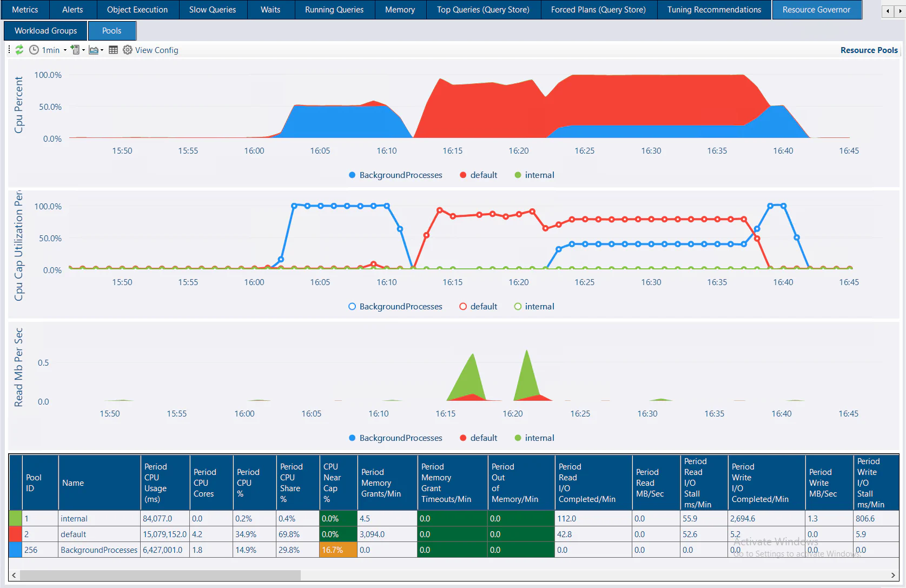The image size is (906, 588).
Task: Toggle BackgroundProcesses series in Cpu Percent legend
Action: pyautogui.click(x=395, y=175)
